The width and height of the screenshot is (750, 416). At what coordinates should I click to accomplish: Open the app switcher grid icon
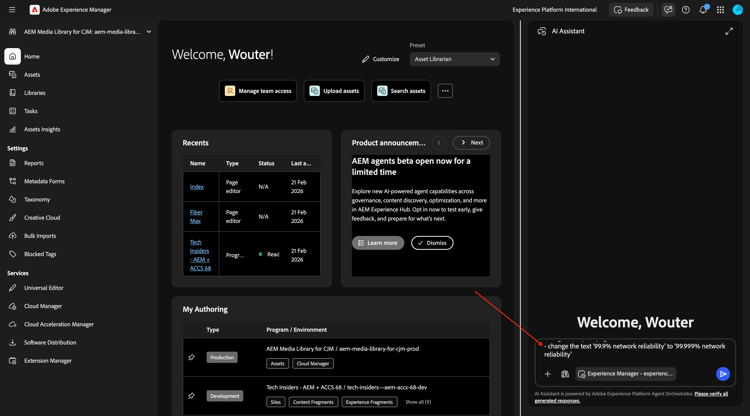coord(720,10)
